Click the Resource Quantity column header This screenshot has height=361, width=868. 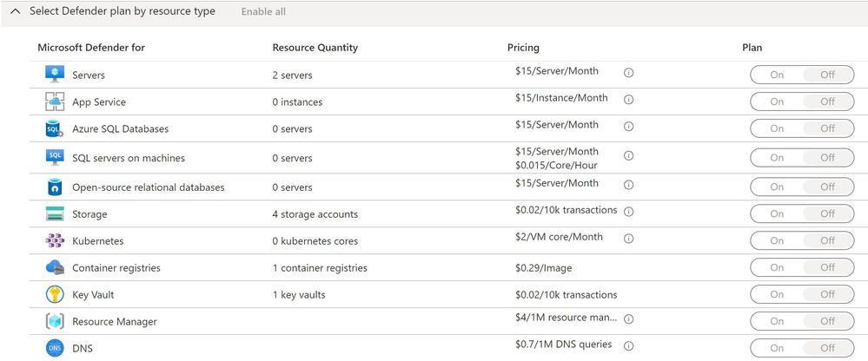tap(315, 48)
